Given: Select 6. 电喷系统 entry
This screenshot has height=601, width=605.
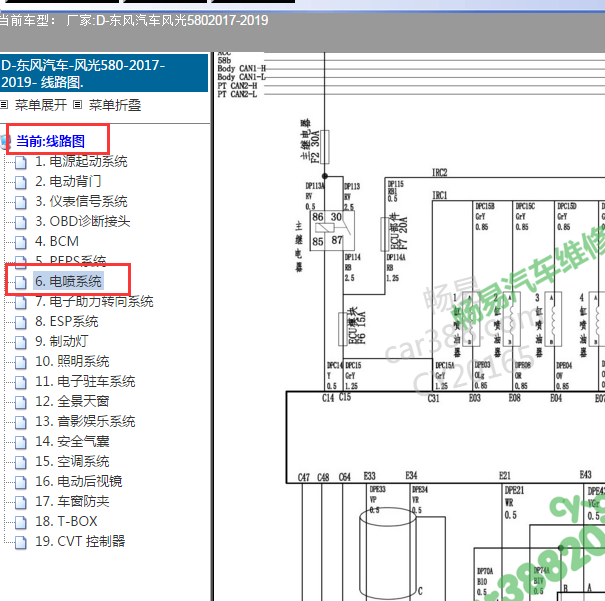Looking at the screenshot, I should click(x=68, y=281).
